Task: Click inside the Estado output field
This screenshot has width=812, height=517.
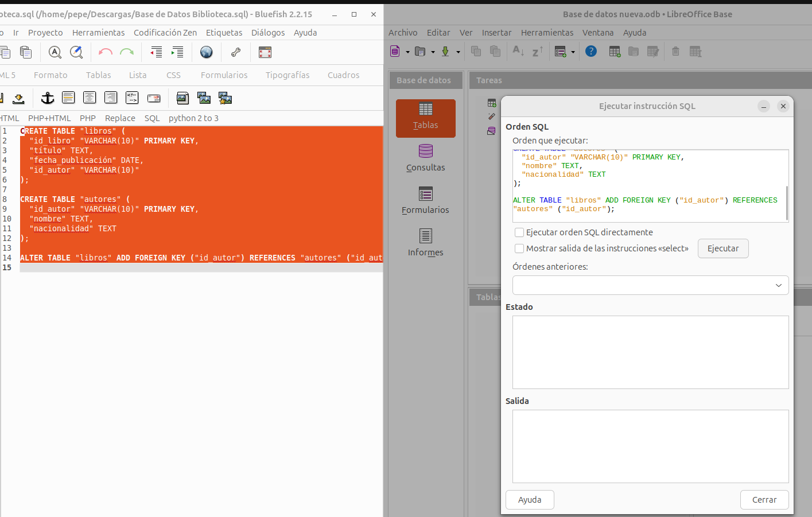Action: point(650,352)
